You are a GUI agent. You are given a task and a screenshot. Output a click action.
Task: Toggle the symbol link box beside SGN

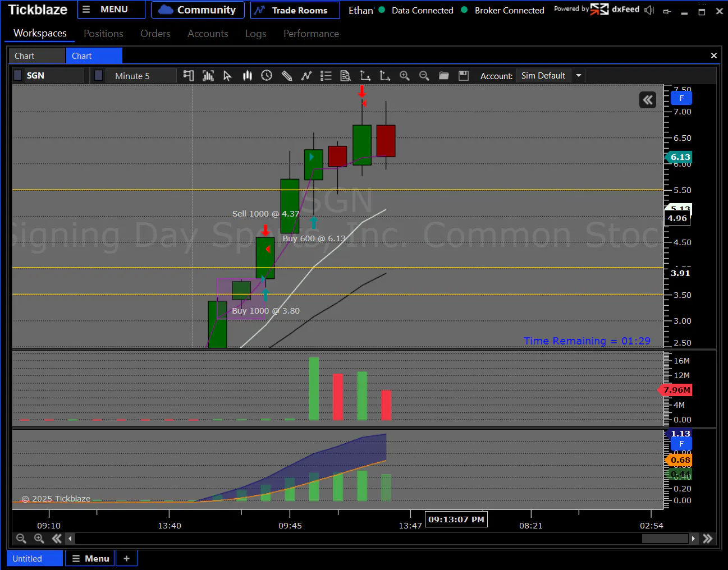click(18, 75)
